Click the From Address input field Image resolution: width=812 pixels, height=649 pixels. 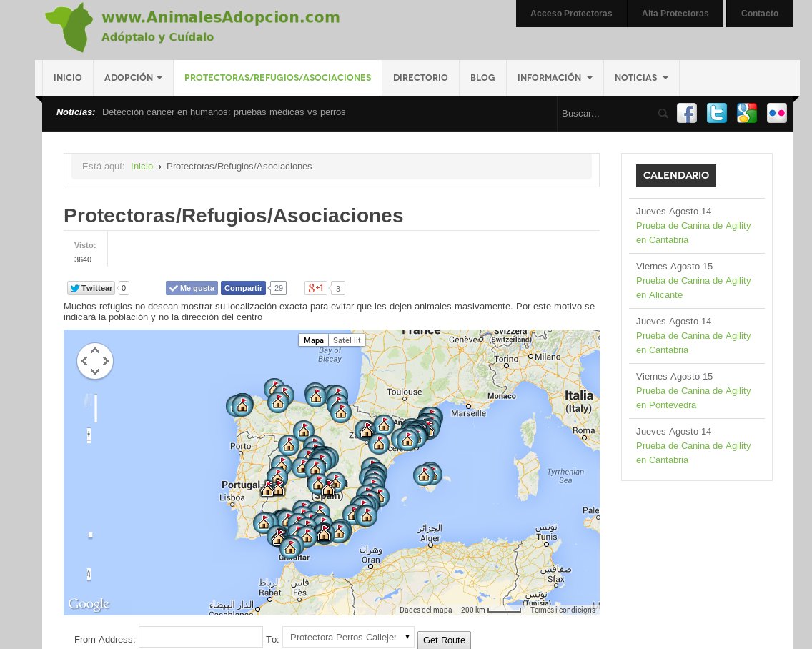pyautogui.click(x=201, y=637)
